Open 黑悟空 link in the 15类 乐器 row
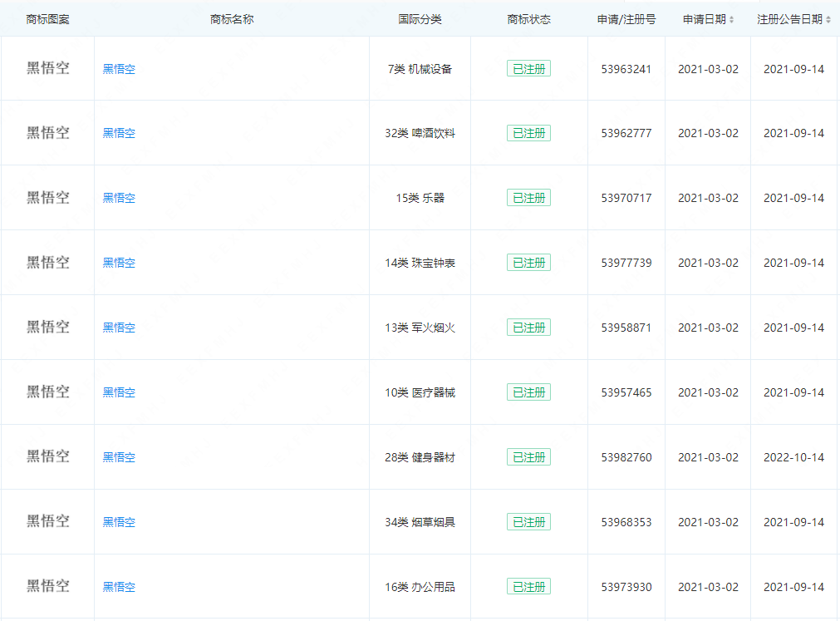 click(119, 198)
